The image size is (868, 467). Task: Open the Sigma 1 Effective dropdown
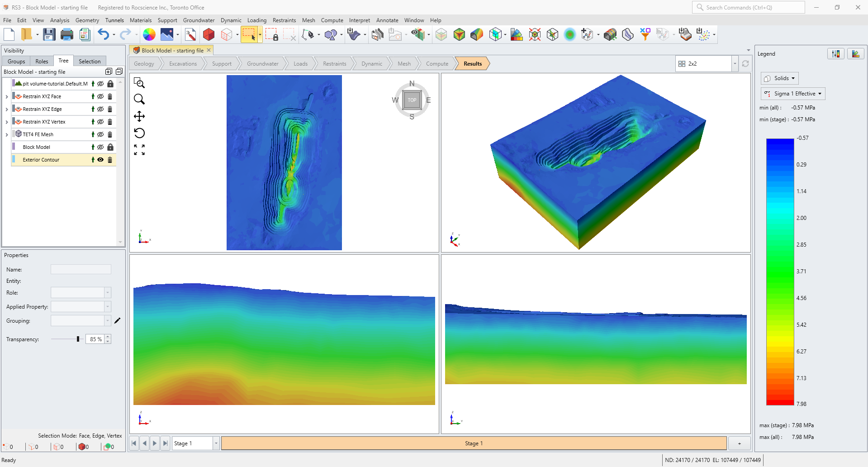(793, 94)
